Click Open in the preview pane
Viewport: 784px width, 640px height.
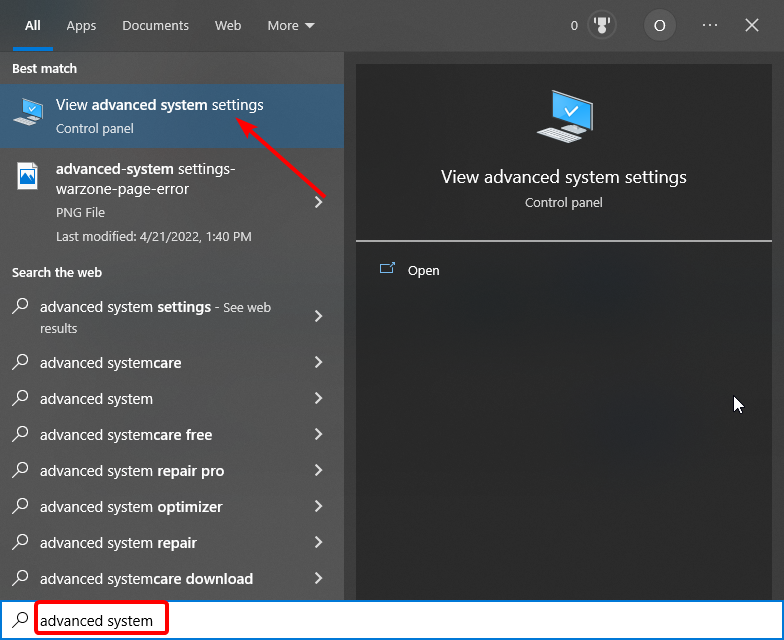pyautogui.click(x=424, y=270)
